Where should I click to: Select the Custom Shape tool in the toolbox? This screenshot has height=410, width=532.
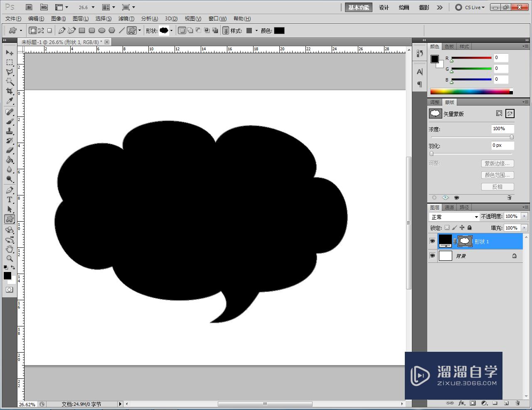click(x=10, y=219)
